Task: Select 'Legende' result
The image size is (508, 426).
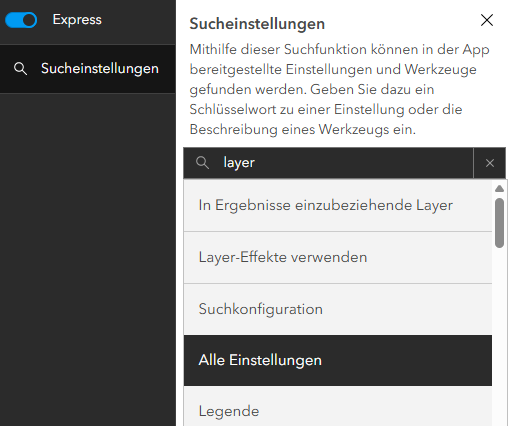Action: [338, 407]
